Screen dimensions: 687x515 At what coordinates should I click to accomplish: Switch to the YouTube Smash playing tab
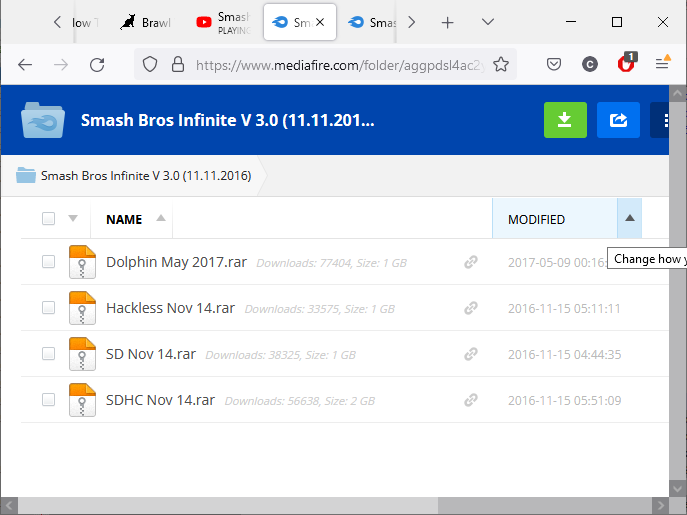pyautogui.click(x=223, y=22)
